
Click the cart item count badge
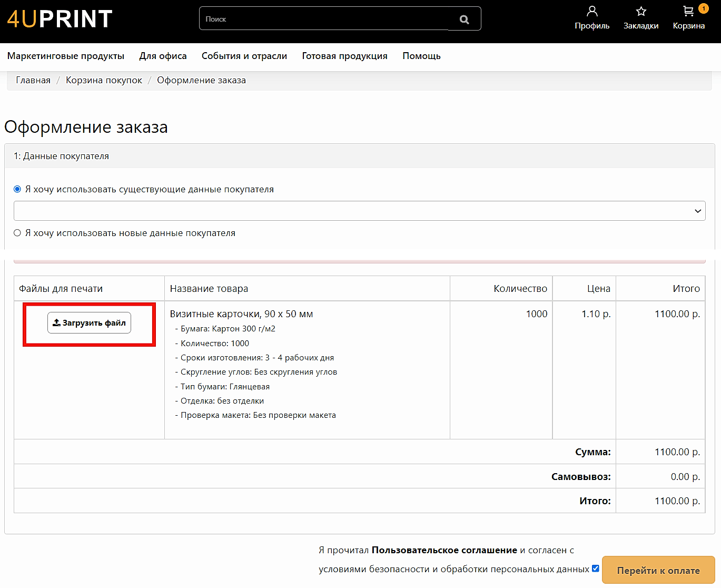[703, 8]
